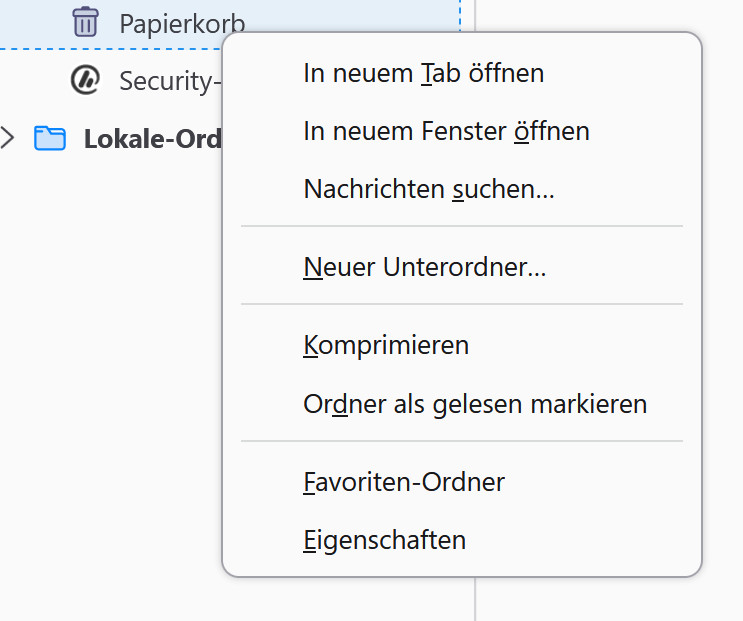Select the Security folder entry
Viewport: 743px width, 621px height.
[x=170, y=81]
